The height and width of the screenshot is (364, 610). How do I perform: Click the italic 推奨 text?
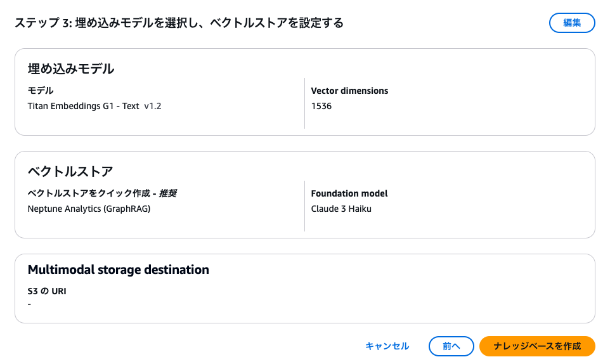(x=167, y=193)
